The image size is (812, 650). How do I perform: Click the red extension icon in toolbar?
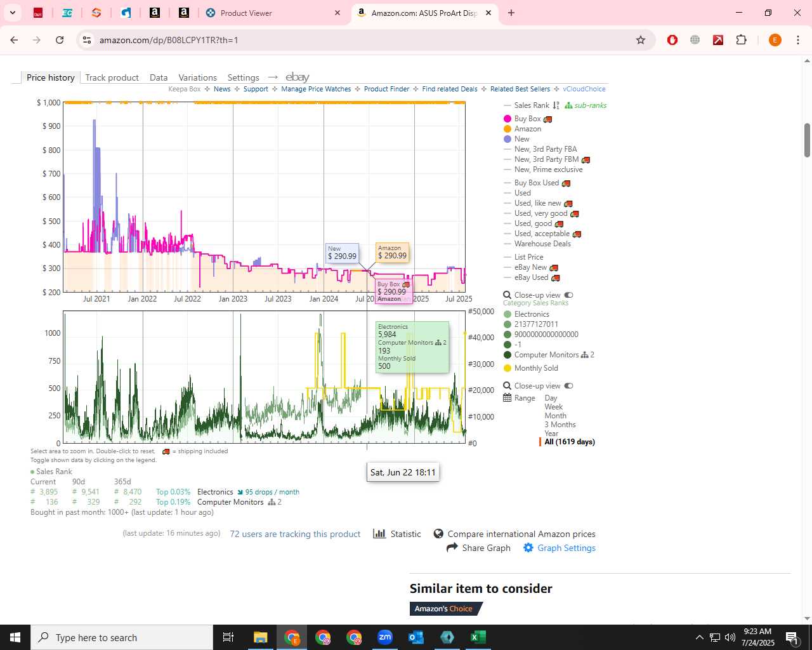pos(672,40)
